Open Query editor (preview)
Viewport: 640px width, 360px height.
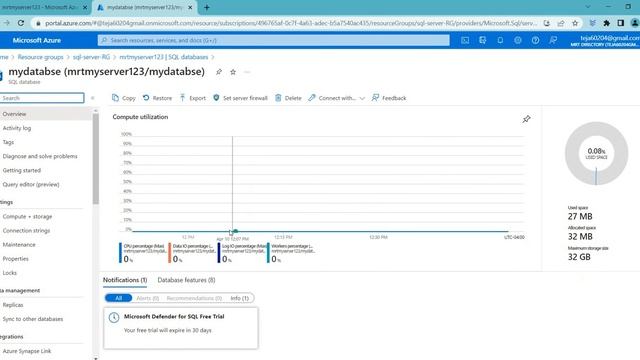pos(31,184)
